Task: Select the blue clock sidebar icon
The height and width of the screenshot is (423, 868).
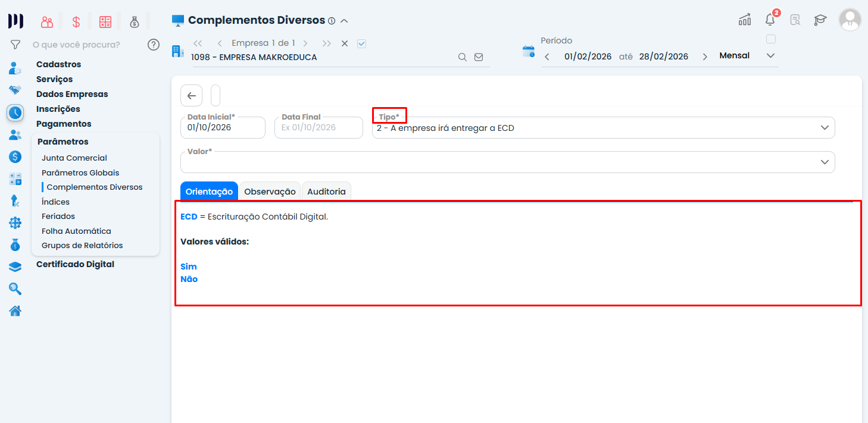Action: pos(15,112)
